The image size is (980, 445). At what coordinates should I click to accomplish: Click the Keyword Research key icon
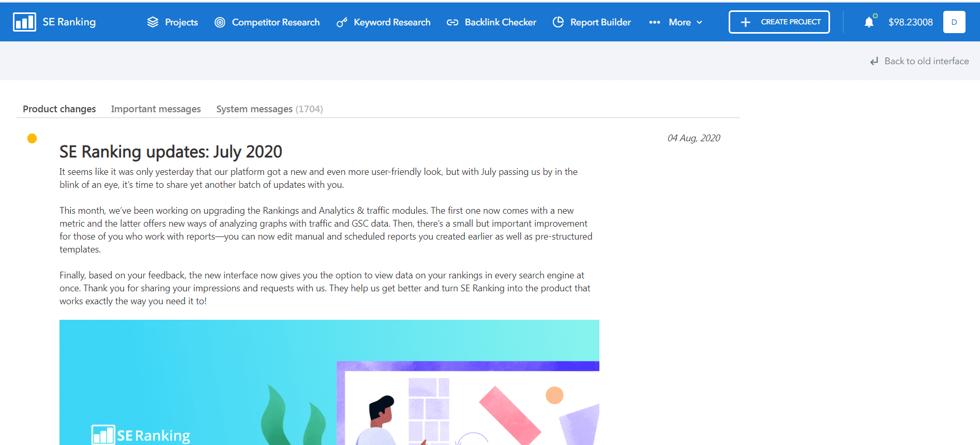(342, 22)
